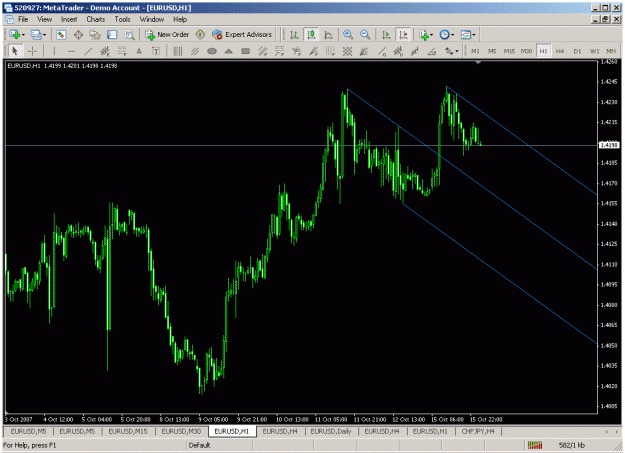Select the ellipse shape tool
625x453 pixels.
click(212, 51)
